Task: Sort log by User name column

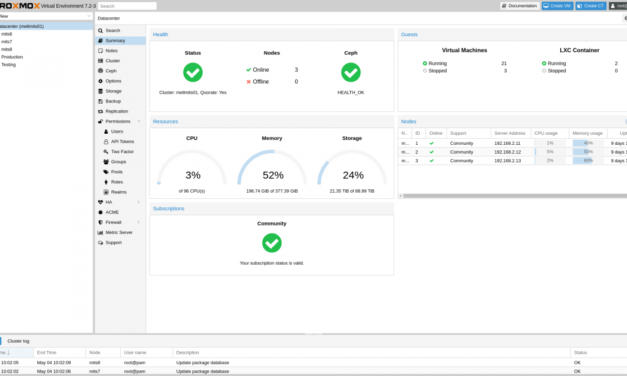Action: (146, 352)
